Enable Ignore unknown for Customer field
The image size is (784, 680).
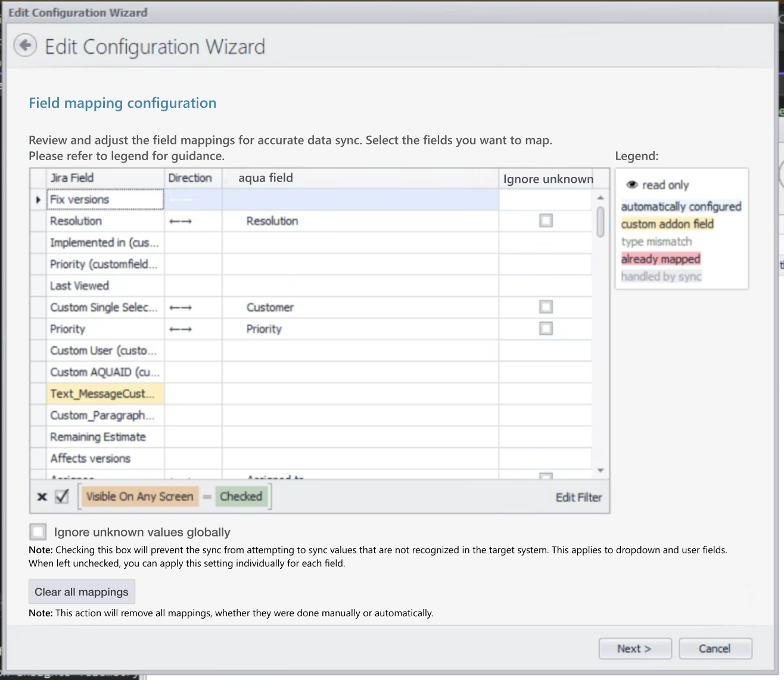point(546,307)
